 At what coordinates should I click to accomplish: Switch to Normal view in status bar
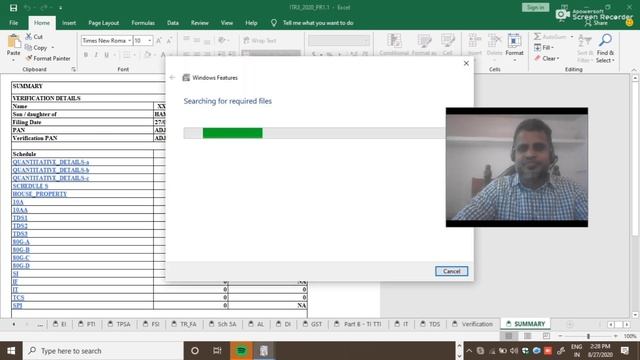tap(509, 336)
